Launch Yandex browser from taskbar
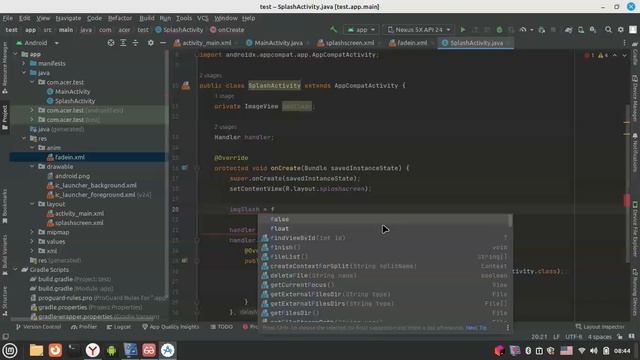640x360 pixels. click(x=93, y=350)
